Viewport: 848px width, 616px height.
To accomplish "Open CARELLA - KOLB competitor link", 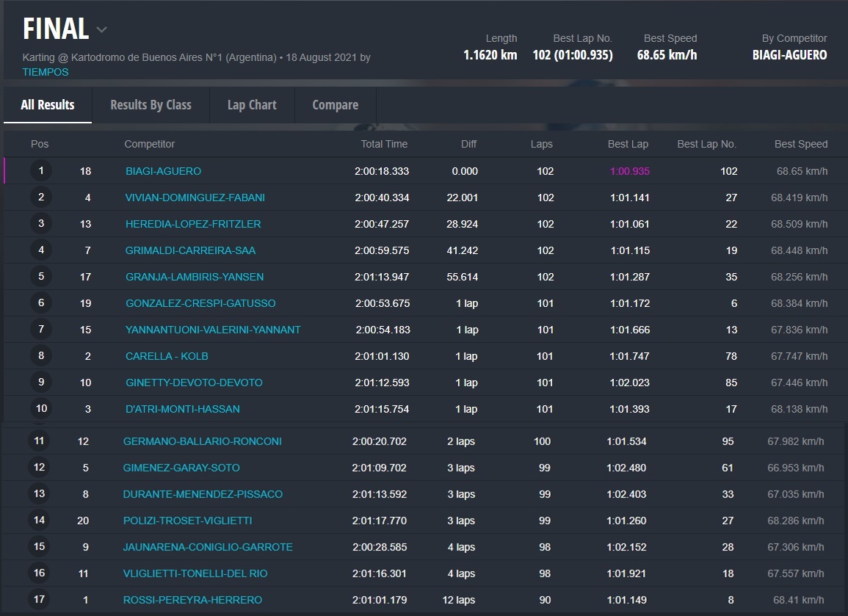I will click(167, 356).
